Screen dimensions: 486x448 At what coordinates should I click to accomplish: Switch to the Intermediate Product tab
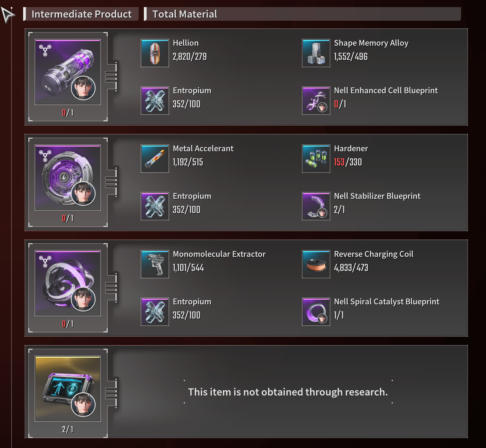click(81, 14)
